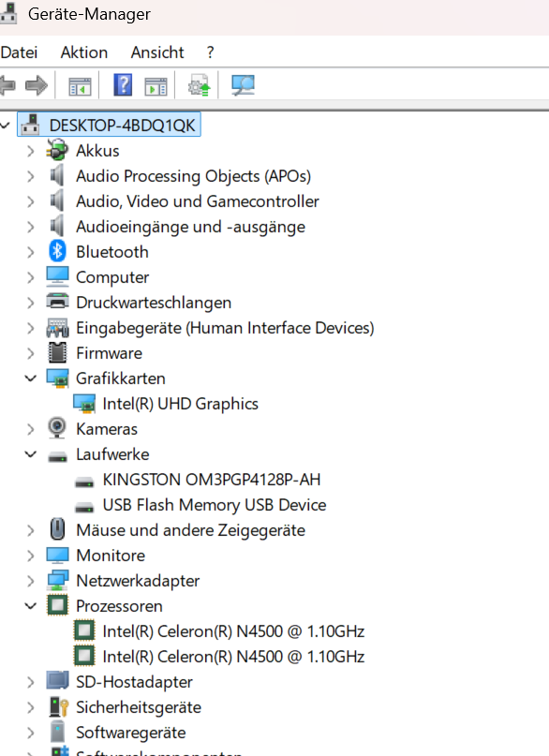Open the Ansicht menu
This screenshot has height=756, width=549.
157,52
